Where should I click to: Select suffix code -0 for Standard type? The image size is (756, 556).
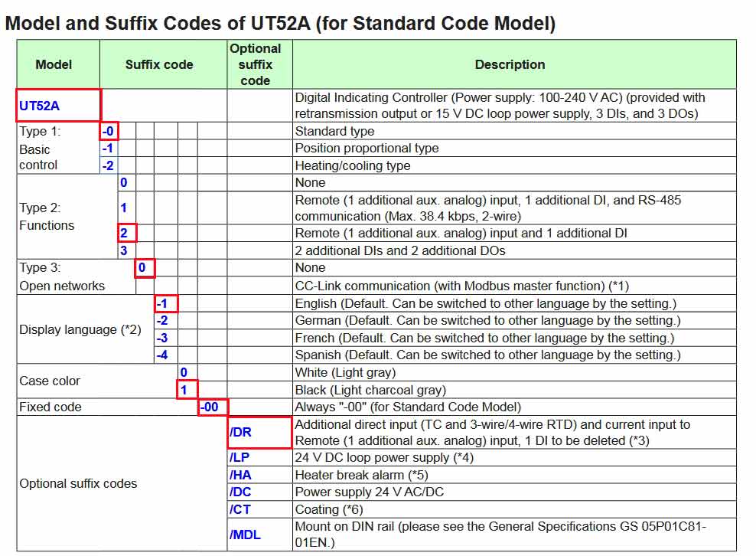point(106,132)
